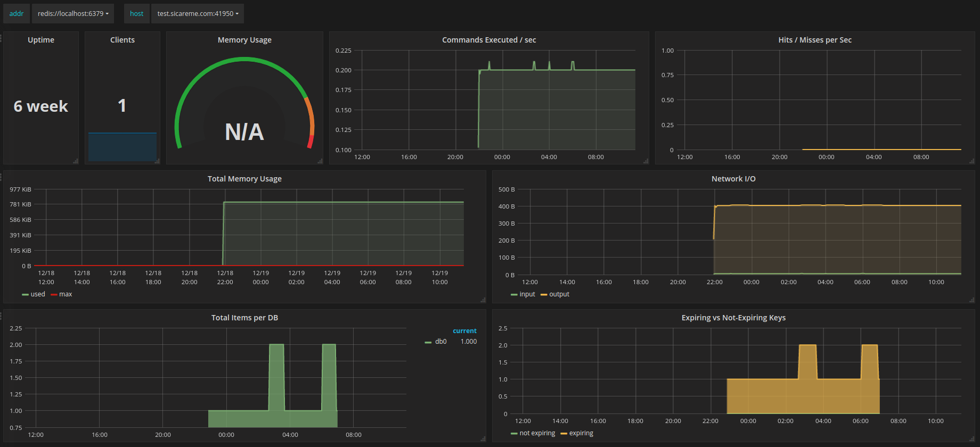This screenshot has height=447, width=980.
Task: Toggle the used series in the legend
Action: tap(38, 294)
